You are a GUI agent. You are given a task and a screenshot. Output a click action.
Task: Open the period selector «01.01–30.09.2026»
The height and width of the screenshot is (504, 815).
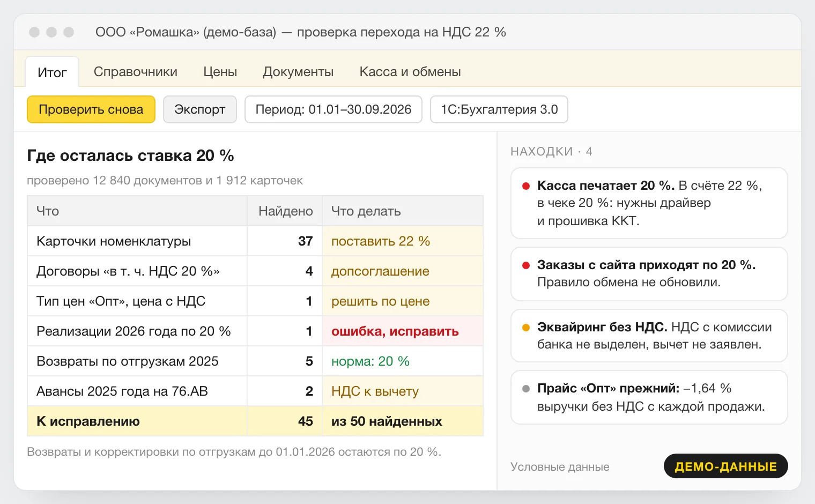coord(334,109)
